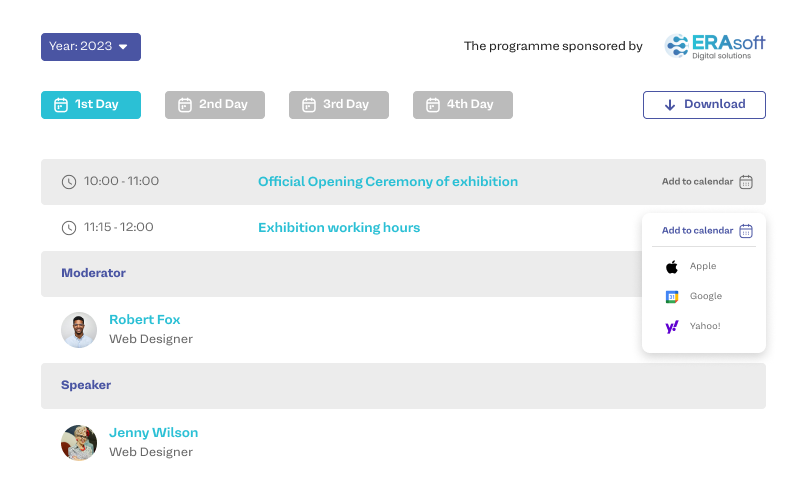The image size is (805, 500).
Task: Open the Year: 2023 dropdown
Action: tap(90, 47)
